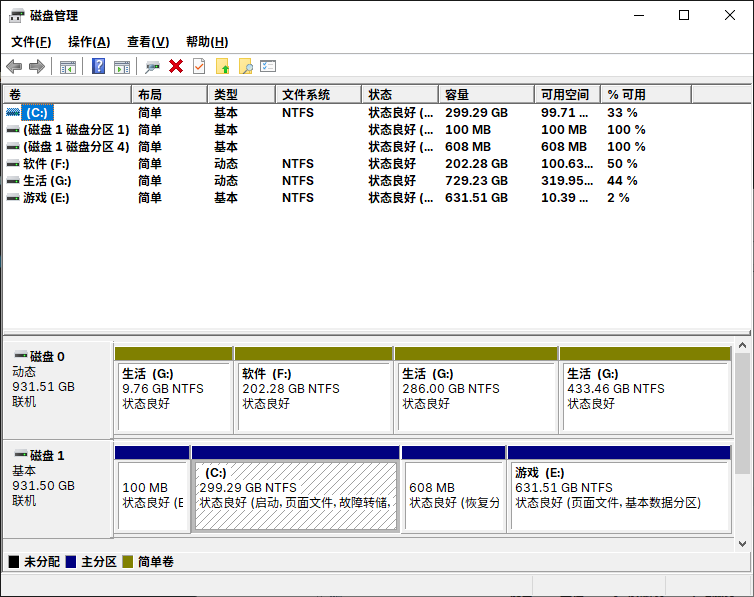The height and width of the screenshot is (597, 754).
Task: Open the 文件(F) menu
Action: click(x=31, y=42)
